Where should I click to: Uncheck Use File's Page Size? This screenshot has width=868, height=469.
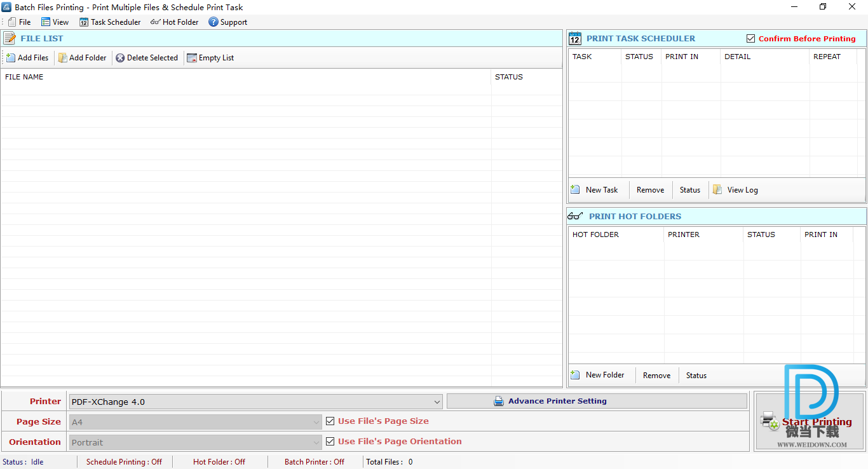click(x=330, y=421)
